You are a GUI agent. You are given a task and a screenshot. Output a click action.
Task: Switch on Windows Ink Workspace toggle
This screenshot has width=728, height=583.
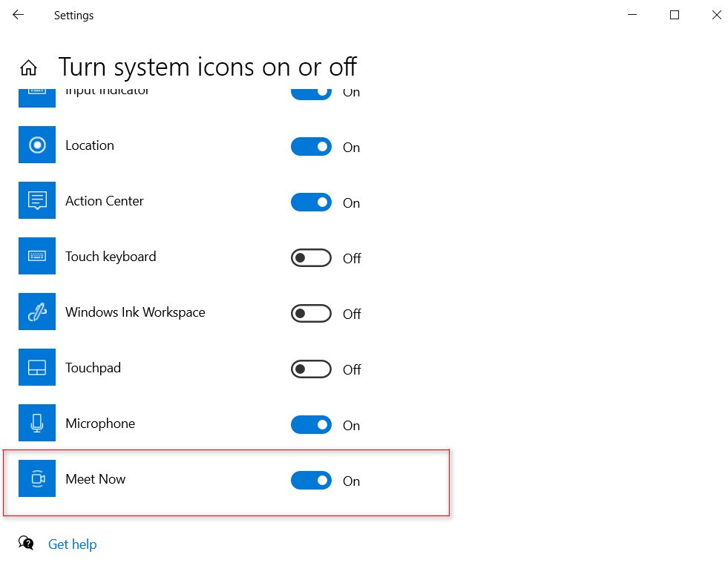click(311, 314)
